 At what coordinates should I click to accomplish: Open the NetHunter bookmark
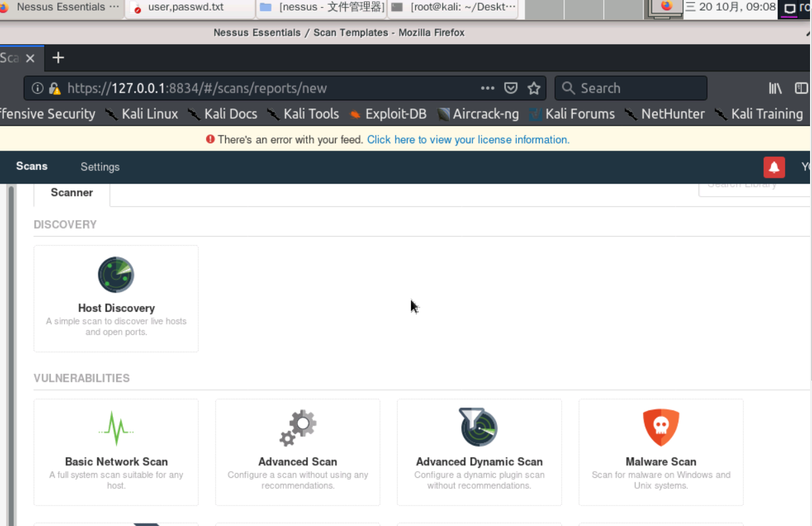pyautogui.click(x=665, y=114)
